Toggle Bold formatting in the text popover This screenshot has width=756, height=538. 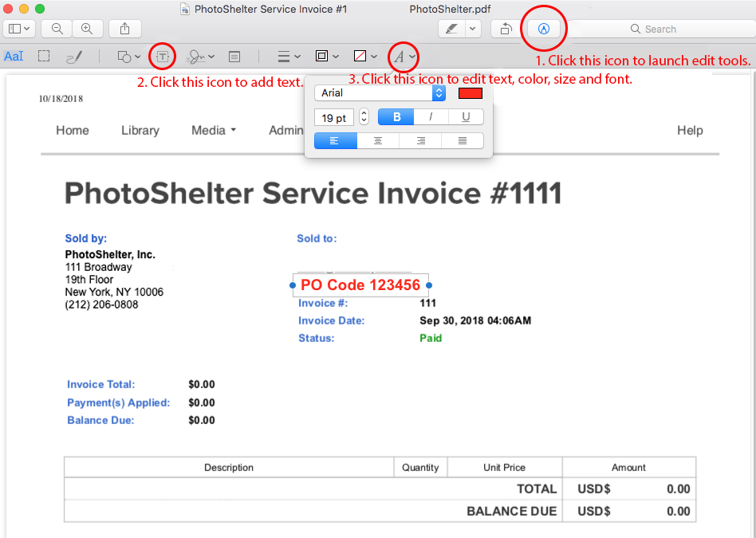396,117
